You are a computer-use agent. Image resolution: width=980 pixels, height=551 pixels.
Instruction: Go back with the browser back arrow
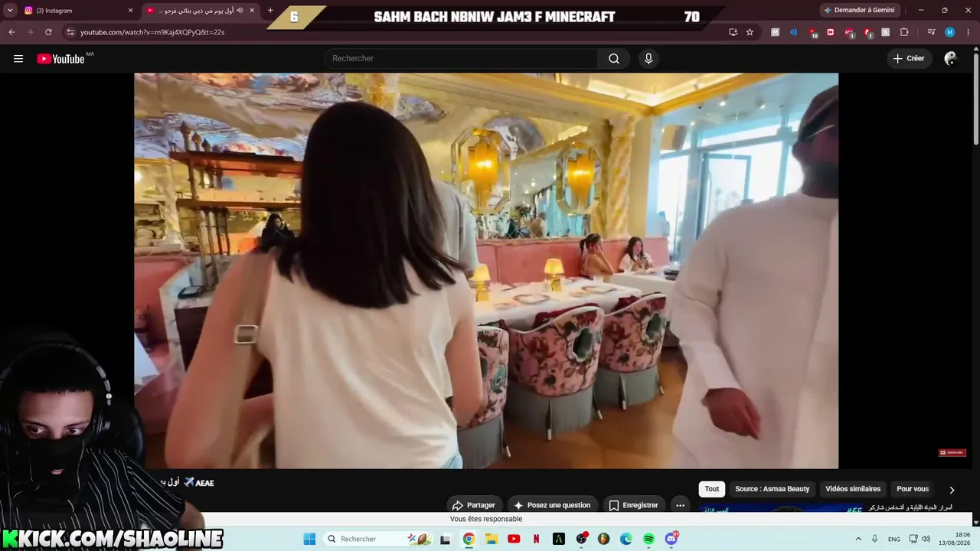[11, 32]
